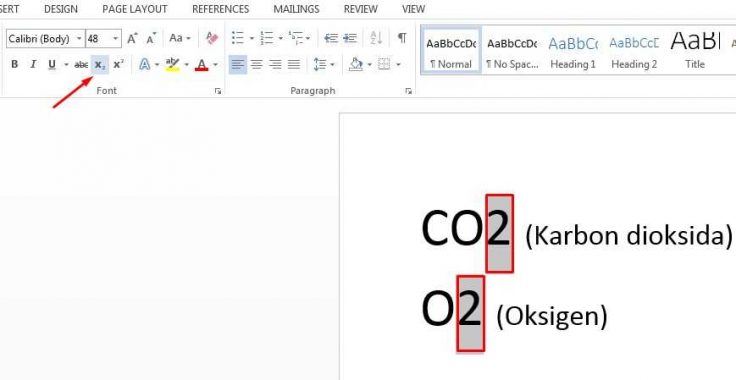Screen dimensions: 736x380
Task: Click the CO2 text in document
Action: pyautogui.click(x=466, y=229)
